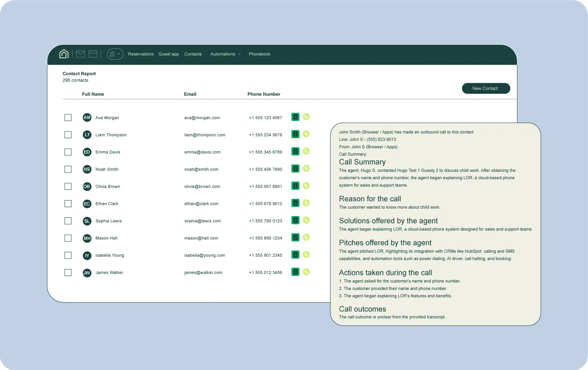The width and height of the screenshot is (588, 370).
Task: Open Ethan Clark's green phonebook icon
Action: (x=296, y=203)
